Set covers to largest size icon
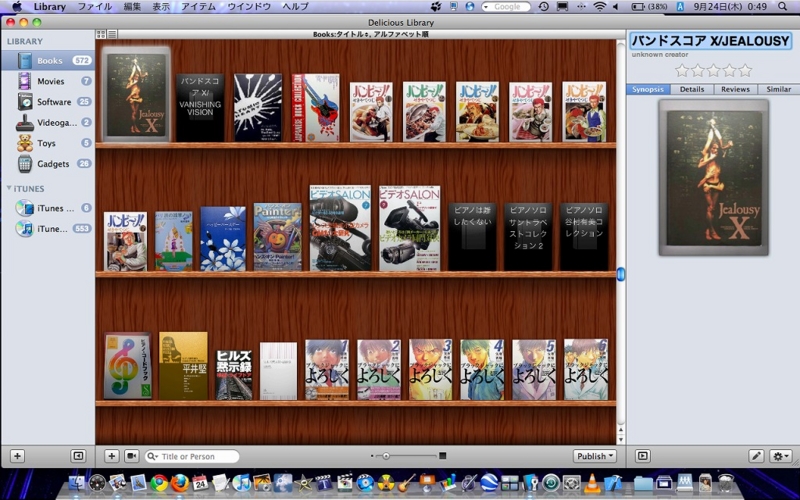 pos(442,456)
